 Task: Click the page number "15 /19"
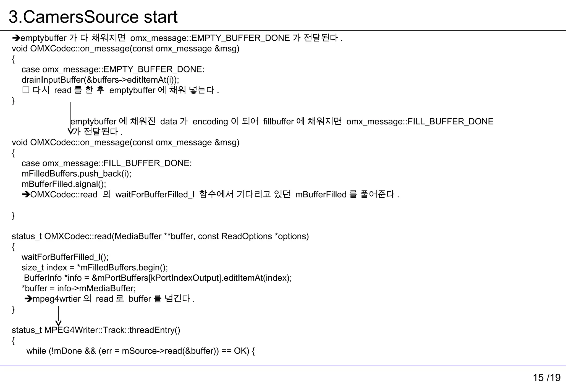click(547, 378)
